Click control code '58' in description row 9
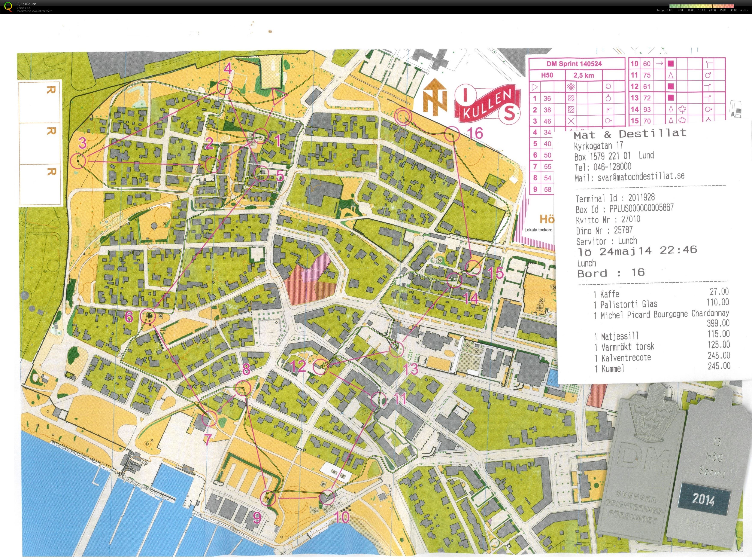The image size is (752, 560). point(548,189)
